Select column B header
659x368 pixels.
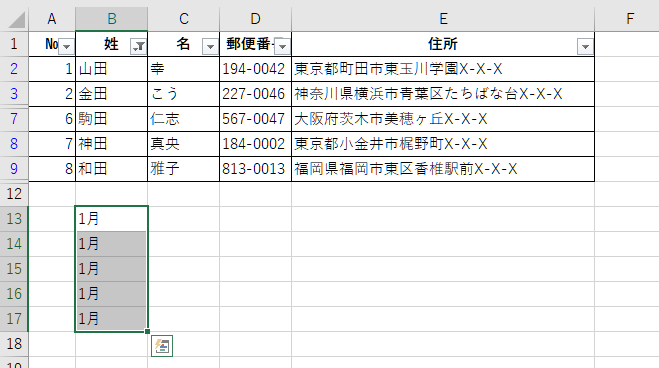tap(111, 19)
